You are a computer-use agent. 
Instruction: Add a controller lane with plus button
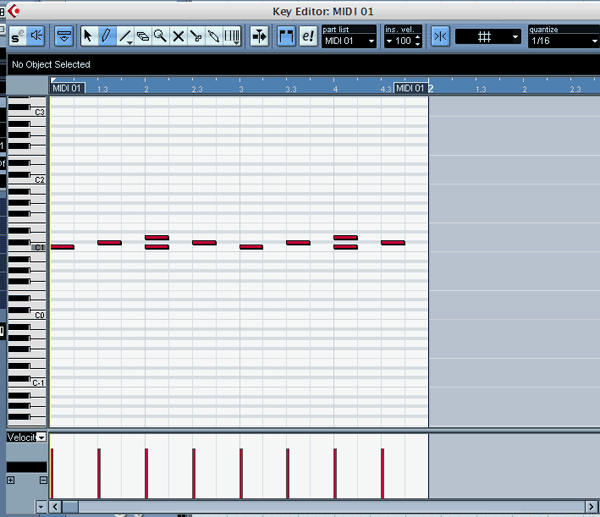(x=11, y=481)
